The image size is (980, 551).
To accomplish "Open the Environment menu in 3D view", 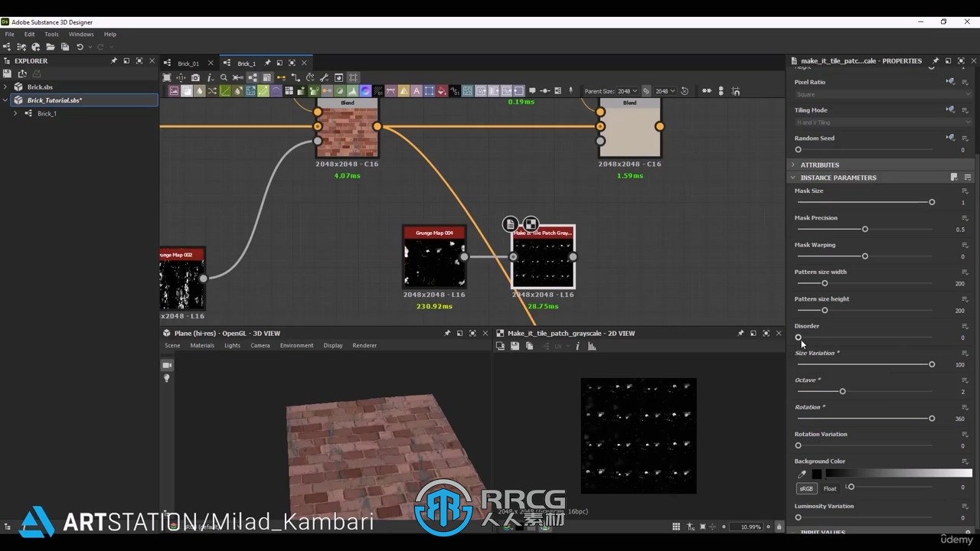I will [296, 345].
